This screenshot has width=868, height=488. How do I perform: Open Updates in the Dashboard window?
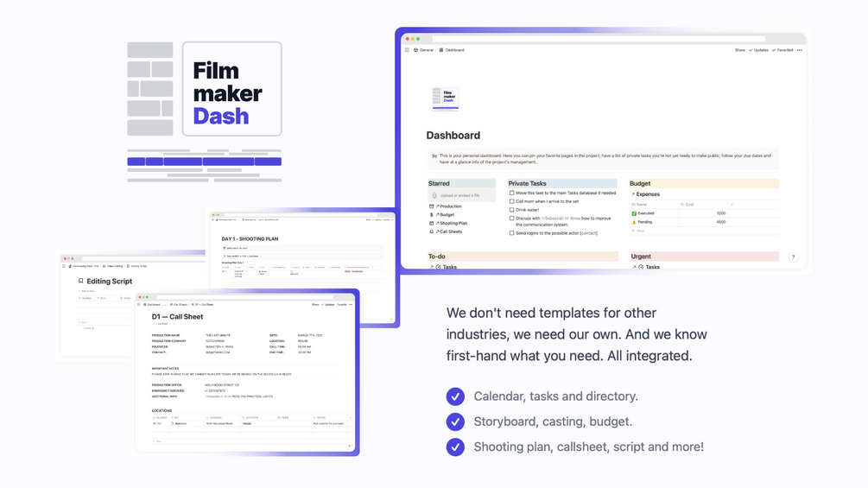758,50
